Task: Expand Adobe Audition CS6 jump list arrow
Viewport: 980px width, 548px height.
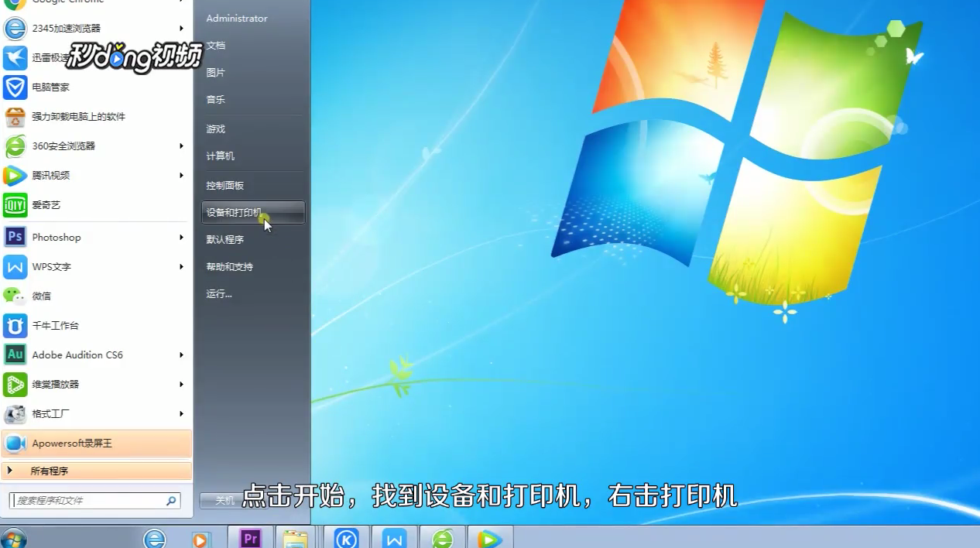Action: [182, 355]
